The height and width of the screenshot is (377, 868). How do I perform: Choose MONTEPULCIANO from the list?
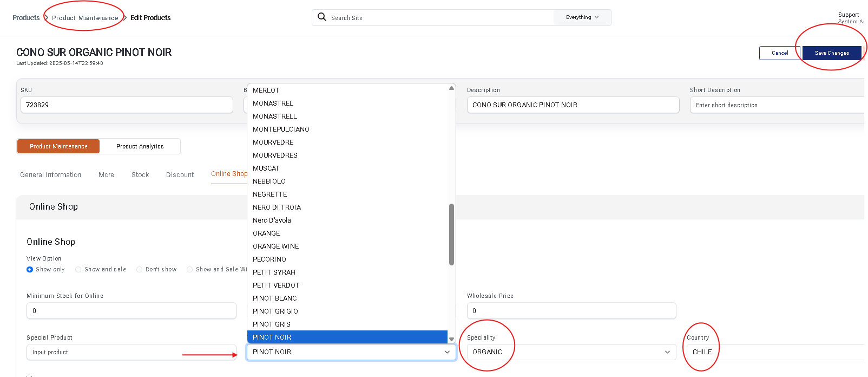coord(347,129)
